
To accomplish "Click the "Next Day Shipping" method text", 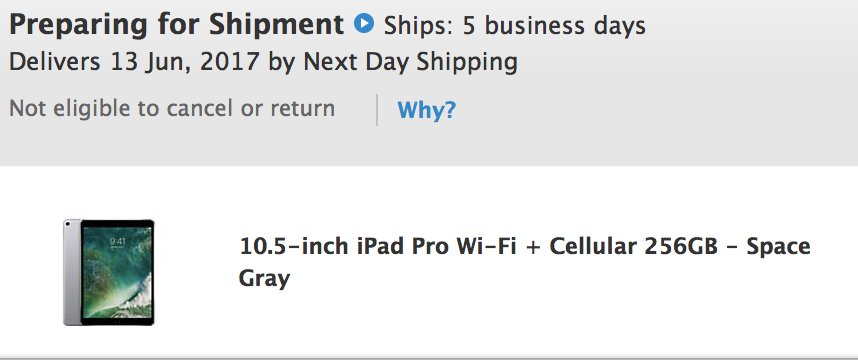I will (410, 62).
